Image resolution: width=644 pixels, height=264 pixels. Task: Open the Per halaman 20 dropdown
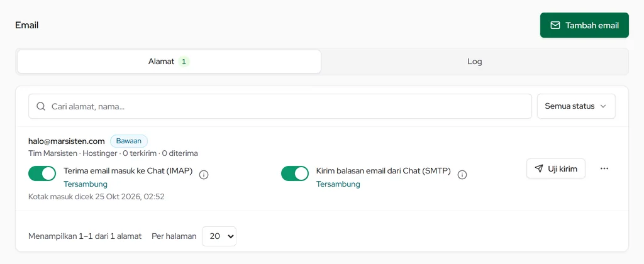click(x=219, y=236)
